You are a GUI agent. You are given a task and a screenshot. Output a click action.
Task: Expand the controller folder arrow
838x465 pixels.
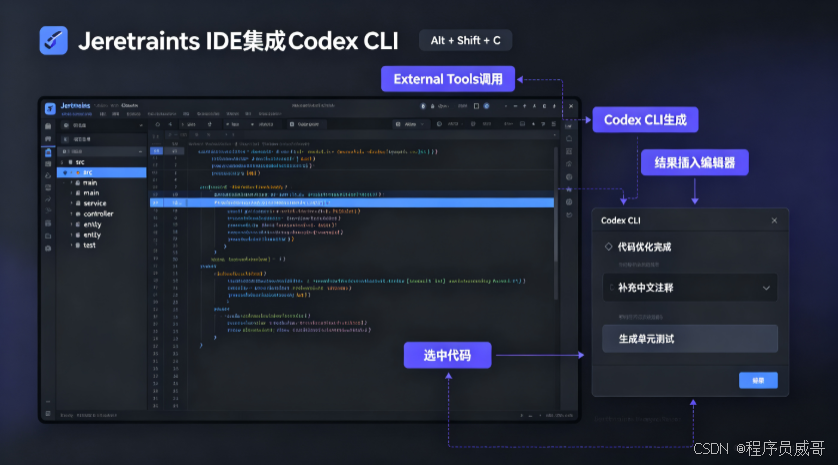(71, 214)
